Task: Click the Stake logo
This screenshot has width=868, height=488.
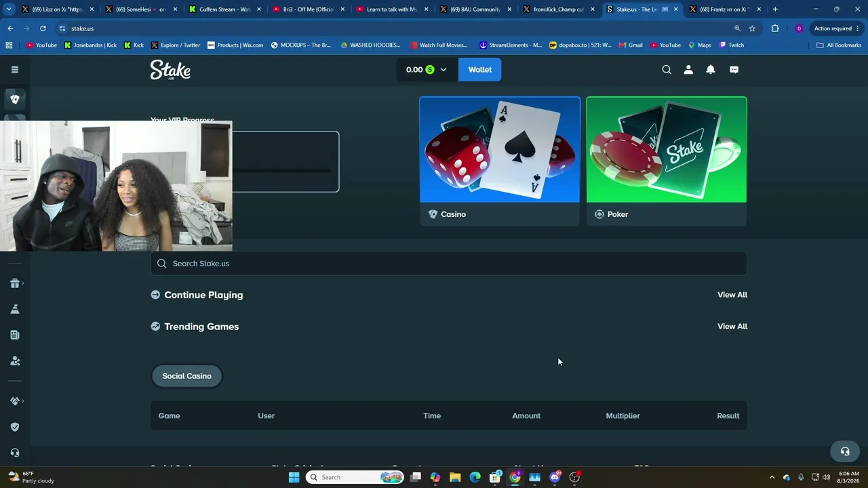Action: tap(170, 70)
